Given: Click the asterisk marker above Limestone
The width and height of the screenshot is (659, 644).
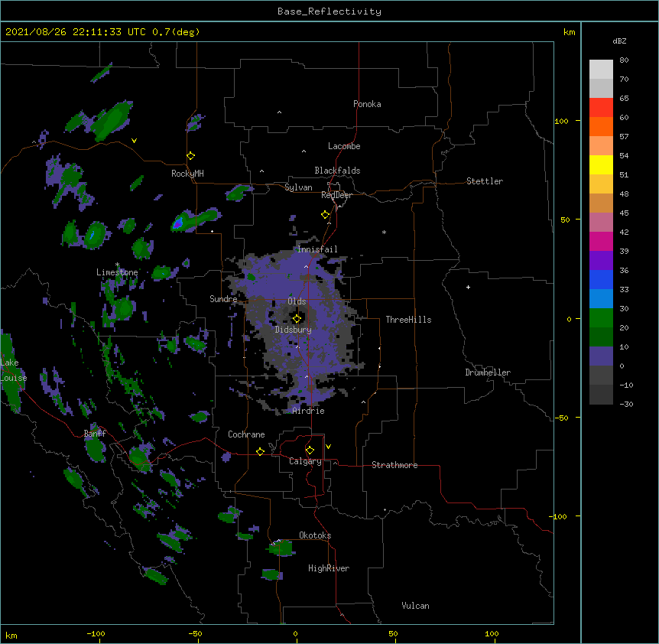Looking at the screenshot, I should [117, 265].
